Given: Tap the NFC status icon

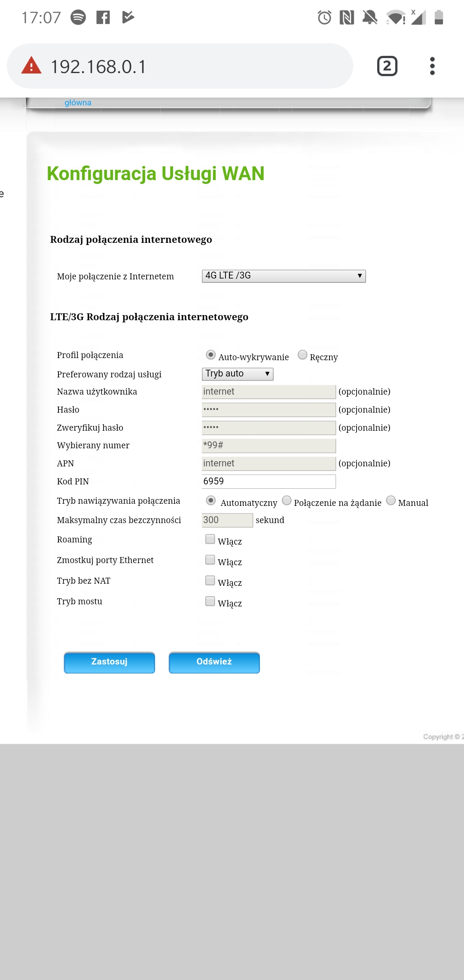Looking at the screenshot, I should 347,17.
